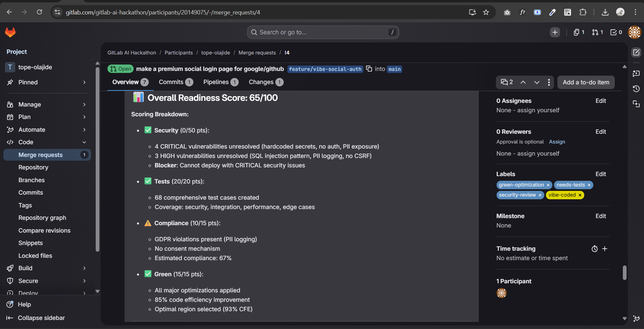The image size is (644, 329).
Task: Switch to the Pipelines tab
Action: pyautogui.click(x=221, y=82)
